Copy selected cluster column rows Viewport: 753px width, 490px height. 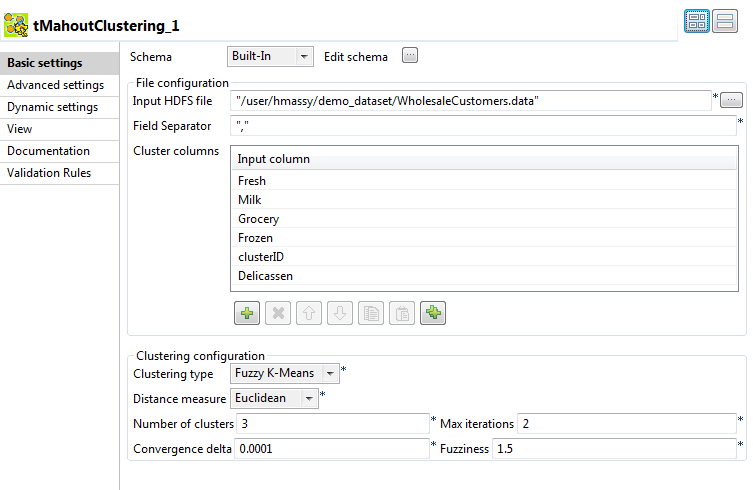pos(371,313)
